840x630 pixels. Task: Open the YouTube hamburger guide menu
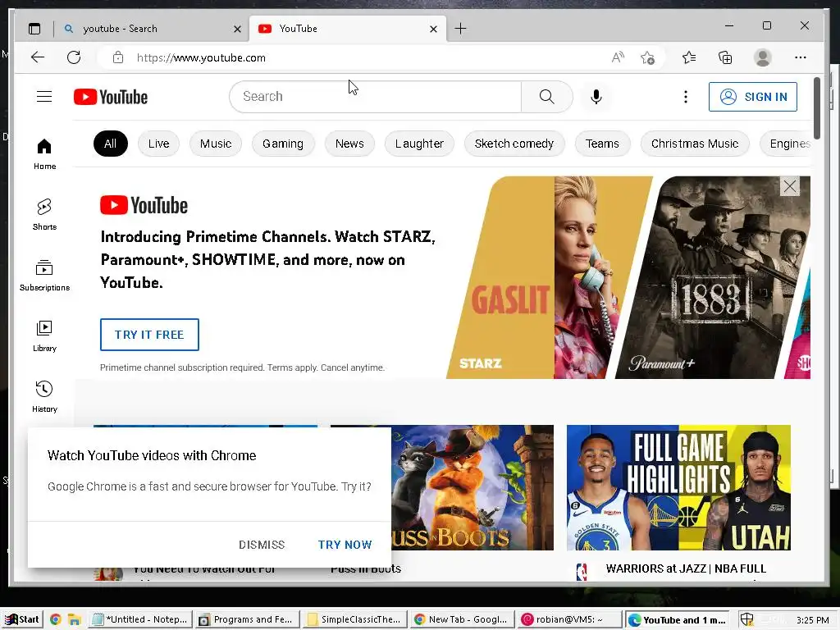tap(44, 97)
